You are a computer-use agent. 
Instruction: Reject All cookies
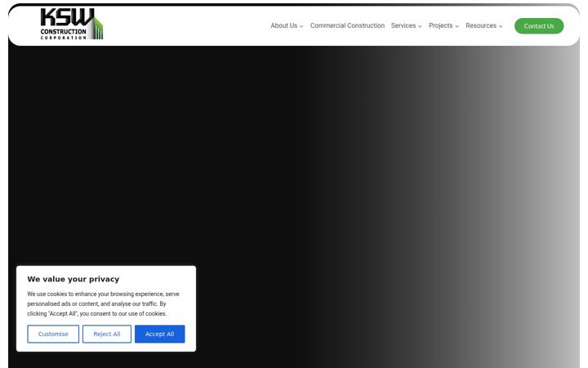coord(107,334)
